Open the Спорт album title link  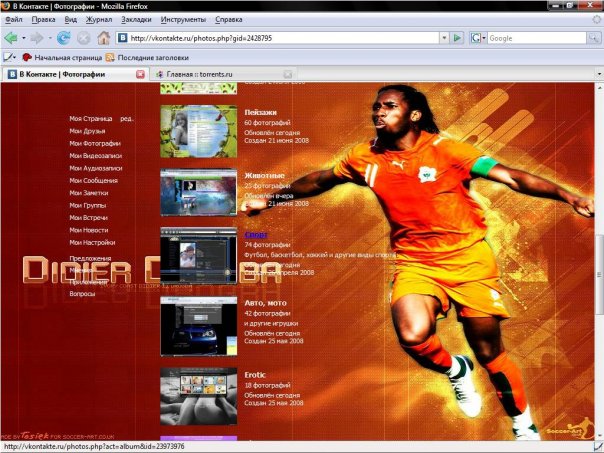point(256,235)
